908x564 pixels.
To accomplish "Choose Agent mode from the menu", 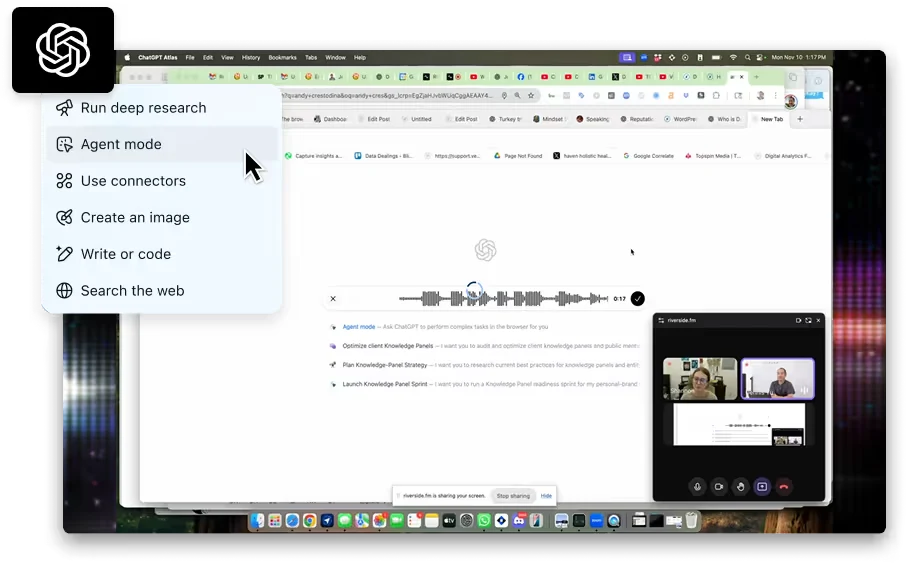I will tap(162, 144).
